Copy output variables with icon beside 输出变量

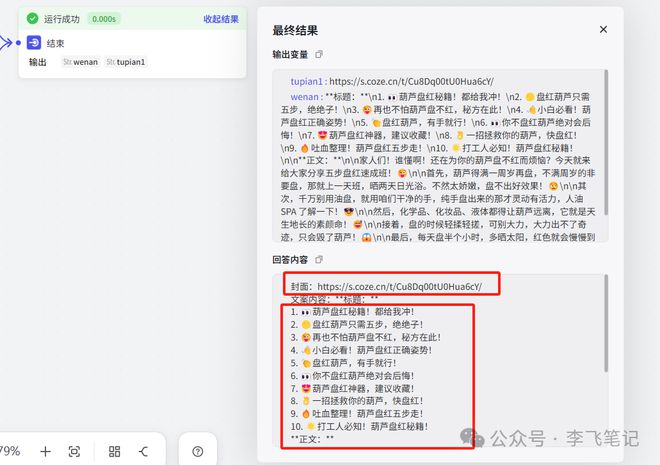click(x=319, y=54)
